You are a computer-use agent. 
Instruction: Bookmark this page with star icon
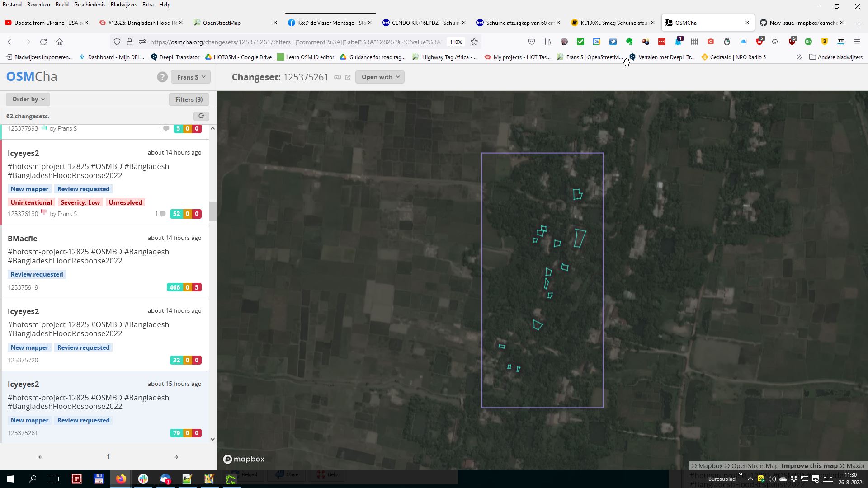[x=474, y=42]
